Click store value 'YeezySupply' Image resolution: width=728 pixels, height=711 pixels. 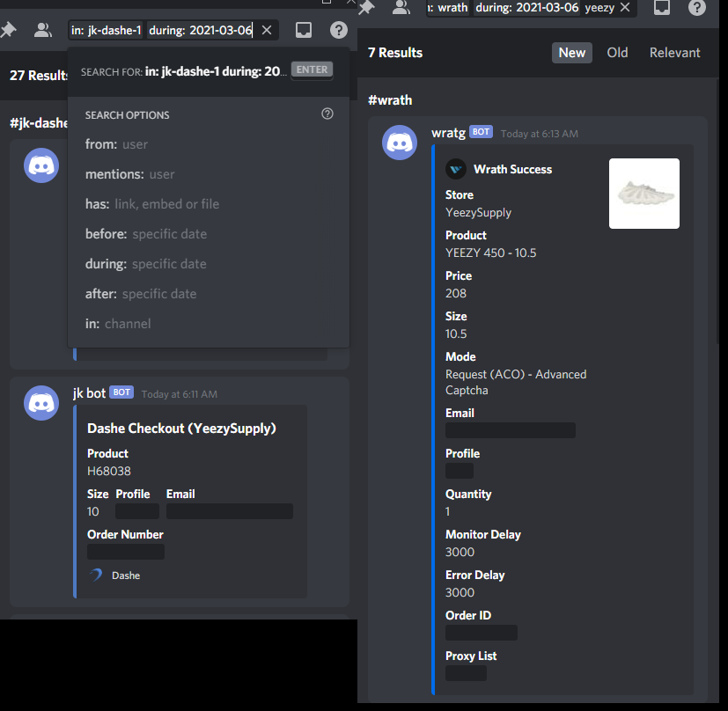[478, 213]
